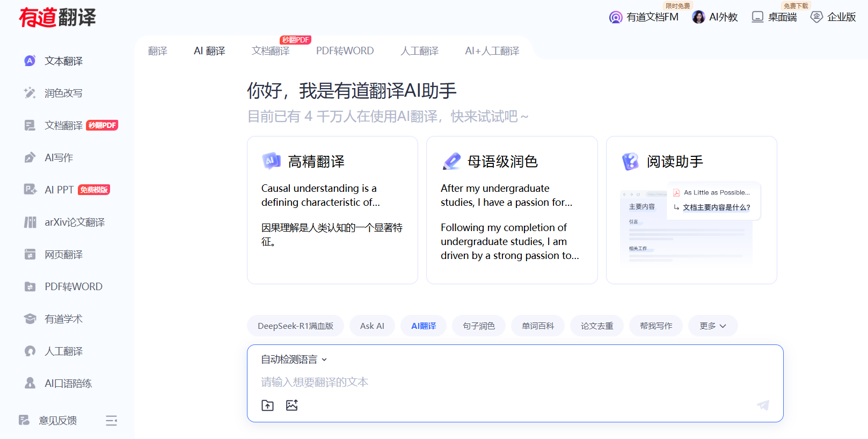Select the Ask AI mode chip
This screenshot has height=439, width=868.
[372, 326]
